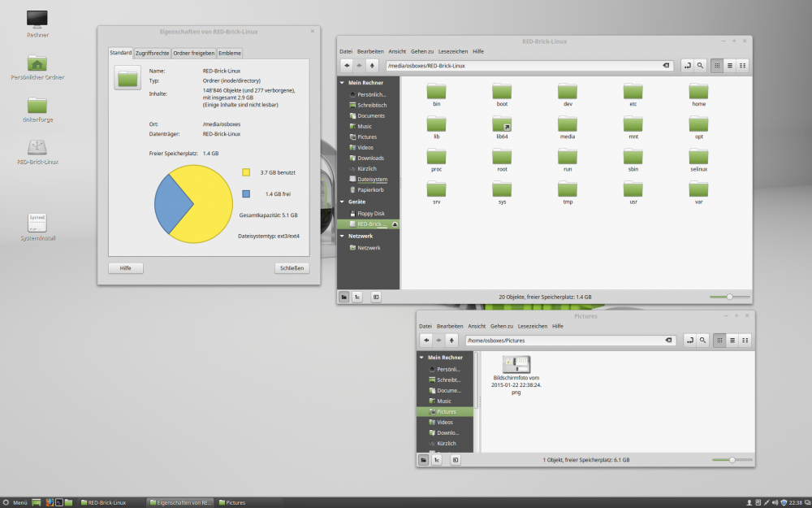This screenshot has height=508, width=812.
Task: Eject the RED-Brick device in sidebar
Action: [x=395, y=224]
